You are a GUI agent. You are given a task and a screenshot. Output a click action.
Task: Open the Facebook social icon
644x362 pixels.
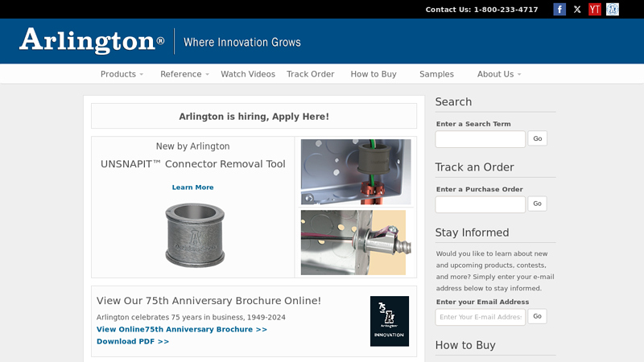pos(559,9)
